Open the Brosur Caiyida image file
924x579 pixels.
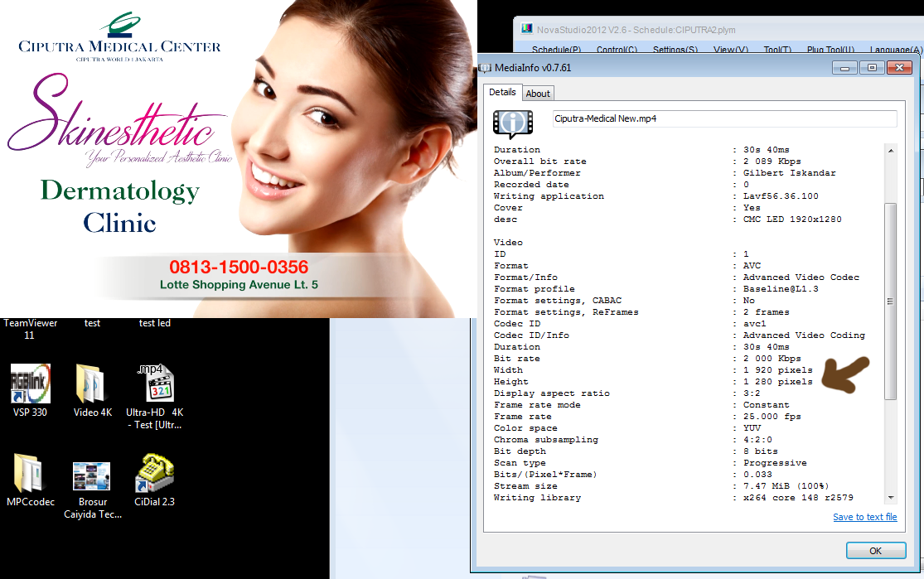click(91, 475)
